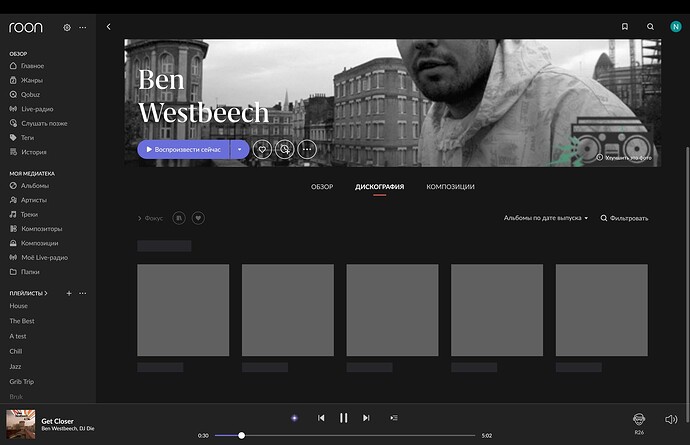The height and width of the screenshot is (445, 690).
Task: Open the playlists more options menu
Action: pyautogui.click(x=83, y=293)
